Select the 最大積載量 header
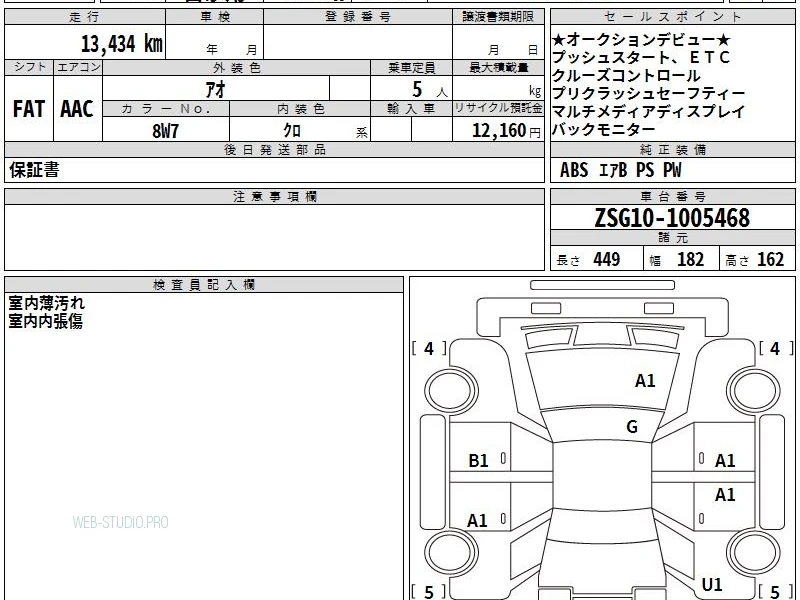The width and height of the screenshot is (800, 600). click(x=498, y=68)
